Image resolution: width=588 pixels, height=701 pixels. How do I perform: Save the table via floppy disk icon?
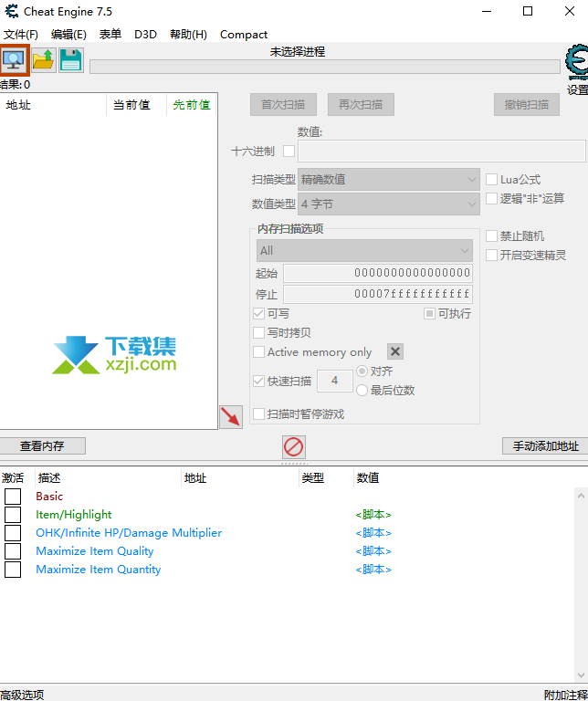pos(70,60)
